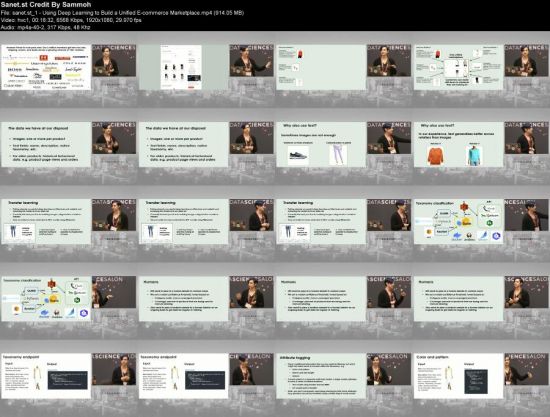
Task: Open the product page screenshot slide thumbnail
Action: point(183,67)
